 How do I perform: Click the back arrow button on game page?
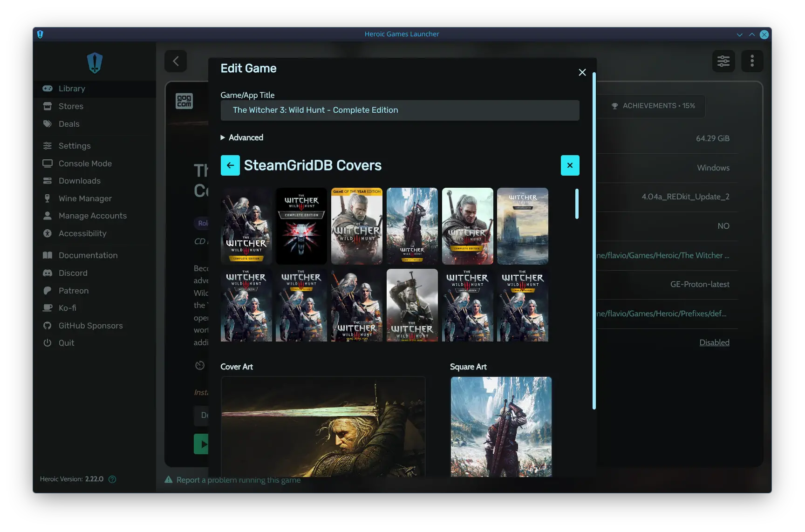176,61
